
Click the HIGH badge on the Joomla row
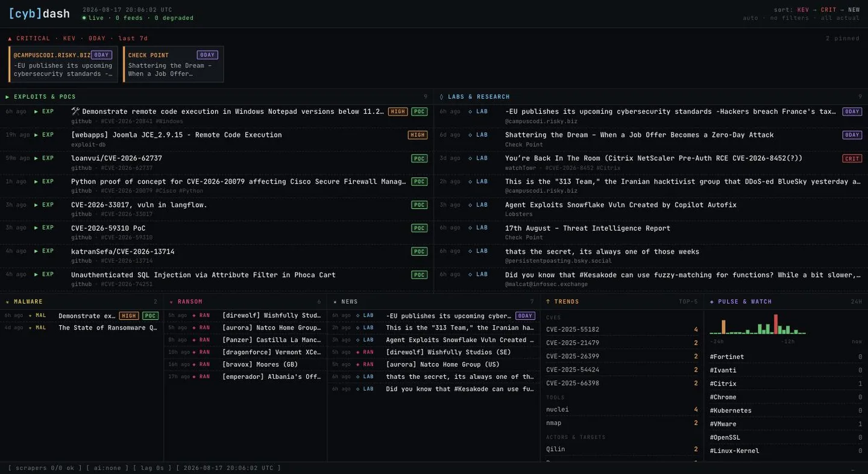418,135
